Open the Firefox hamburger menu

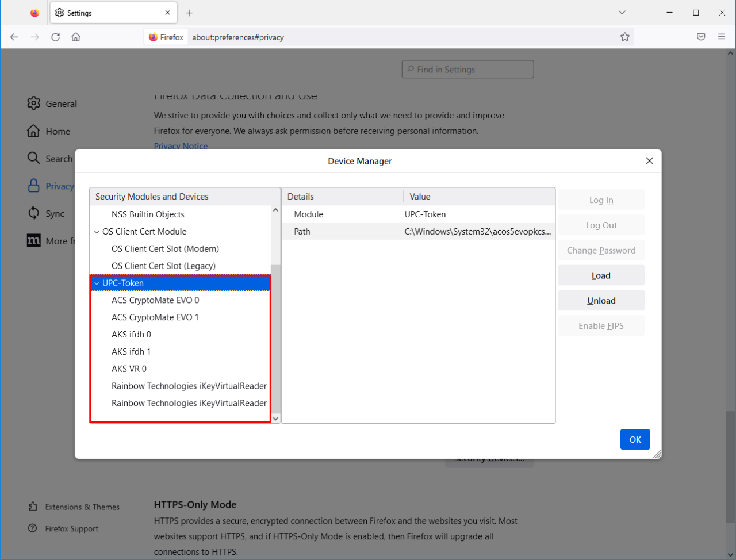tap(722, 37)
